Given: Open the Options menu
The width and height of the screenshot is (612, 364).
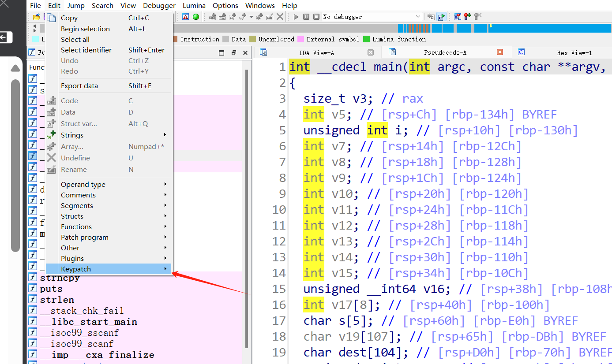Looking at the screenshot, I should [225, 6].
